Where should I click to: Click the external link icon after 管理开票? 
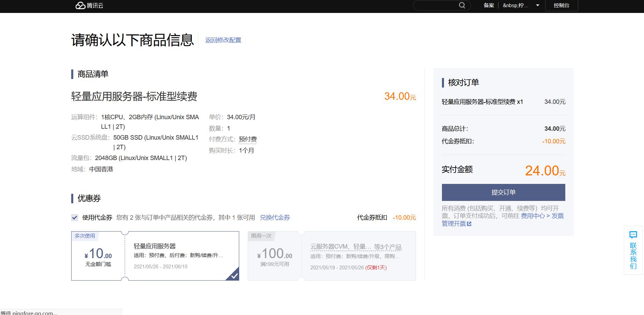[x=469, y=224]
